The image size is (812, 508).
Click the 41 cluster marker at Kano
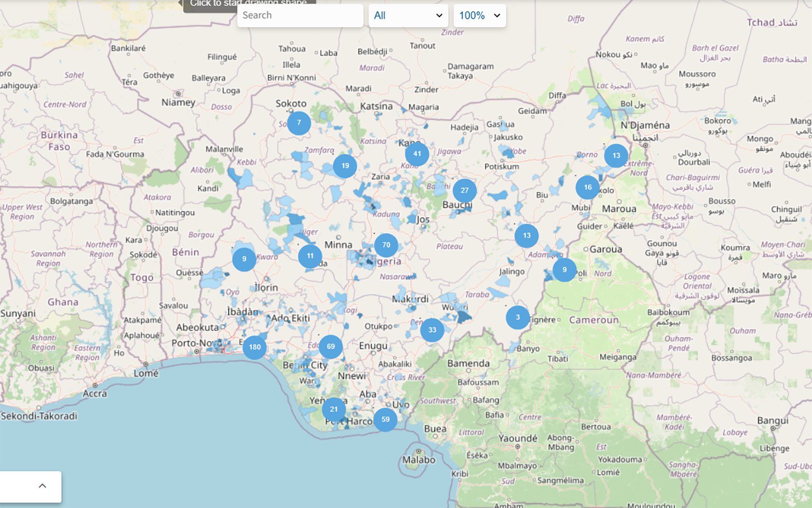click(x=417, y=154)
